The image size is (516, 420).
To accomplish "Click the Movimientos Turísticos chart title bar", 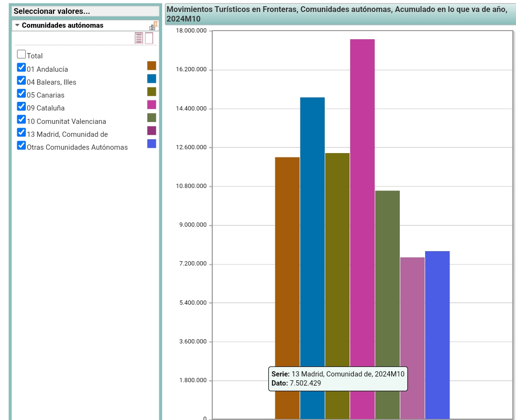I will [340, 14].
